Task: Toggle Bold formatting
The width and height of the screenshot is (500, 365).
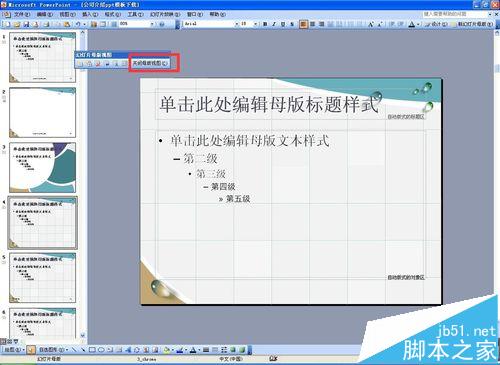Action: coord(265,24)
